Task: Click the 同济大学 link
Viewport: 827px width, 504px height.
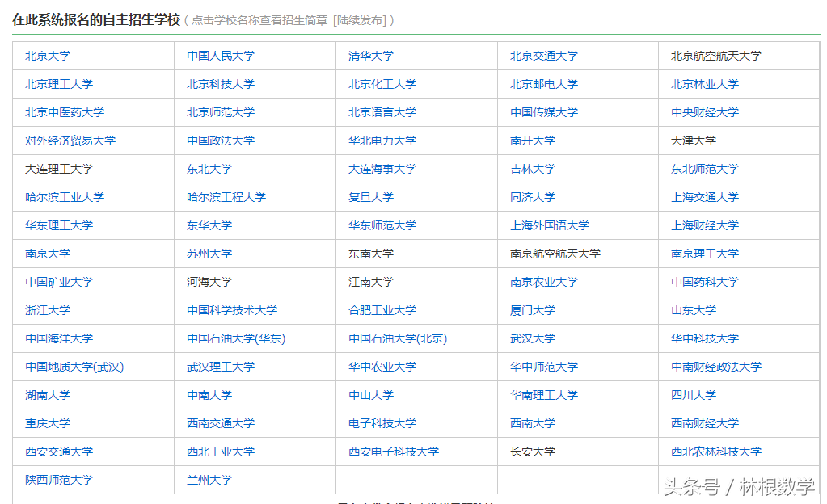Action: [x=533, y=198]
